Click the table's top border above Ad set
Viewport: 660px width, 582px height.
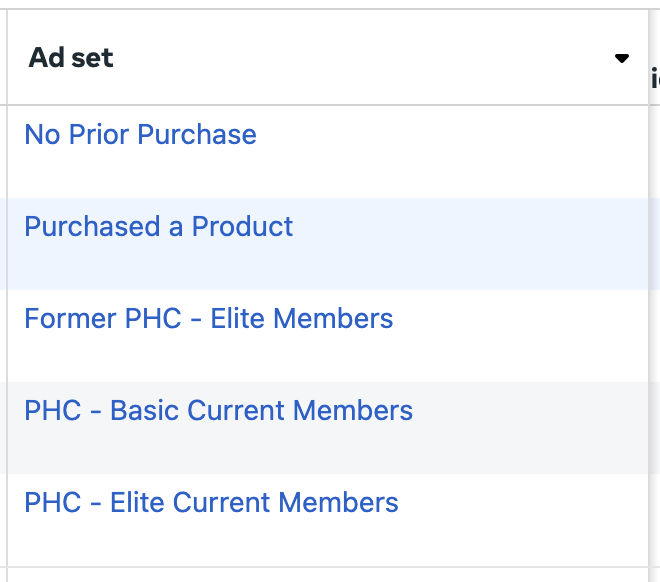328,9
